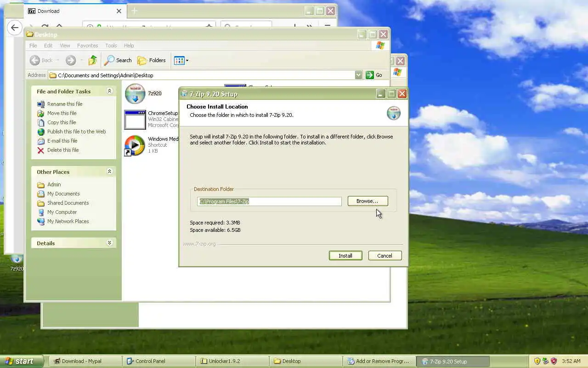The height and width of the screenshot is (368, 588).
Task: Click the 7-Zip installer icon in dialog header
Action: click(394, 113)
